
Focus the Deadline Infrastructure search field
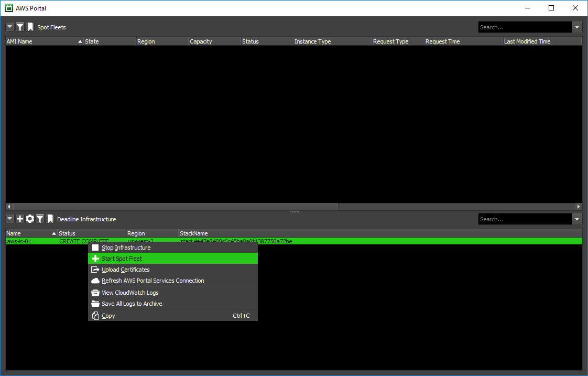coord(525,219)
